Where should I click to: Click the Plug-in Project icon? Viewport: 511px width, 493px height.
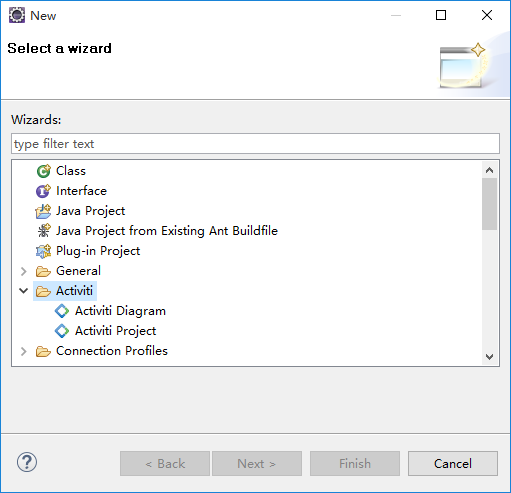coord(43,251)
